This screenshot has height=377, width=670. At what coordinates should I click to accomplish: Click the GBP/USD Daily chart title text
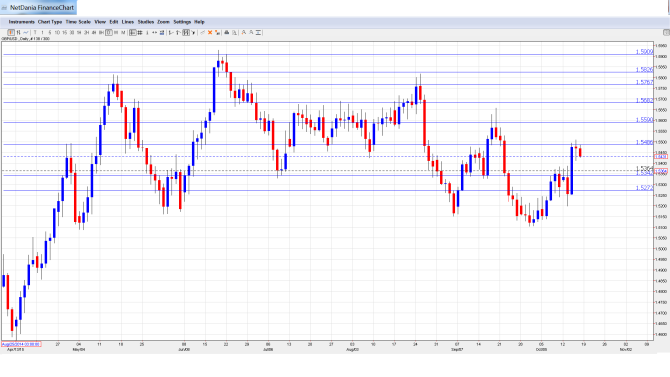(26, 39)
